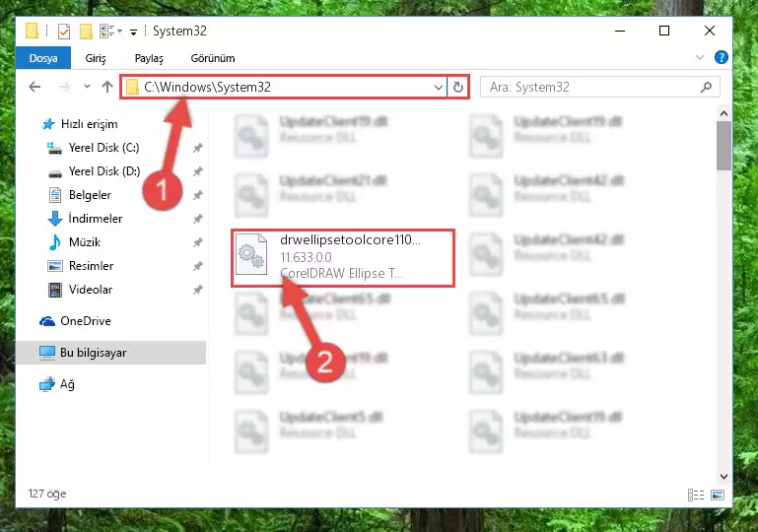Image resolution: width=758 pixels, height=532 pixels.
Task: Click the pin icon beside Videolar
Action: click(x=198, y=290)
